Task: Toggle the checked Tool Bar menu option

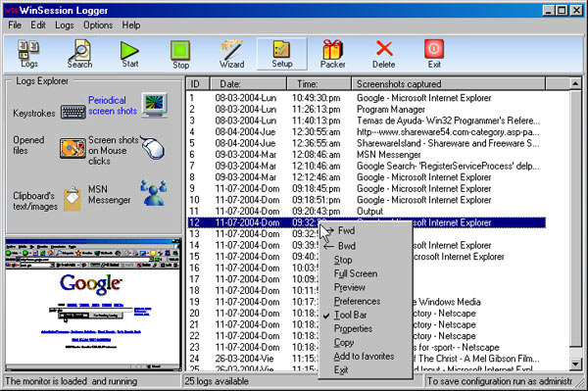Action: coord(366,315)
